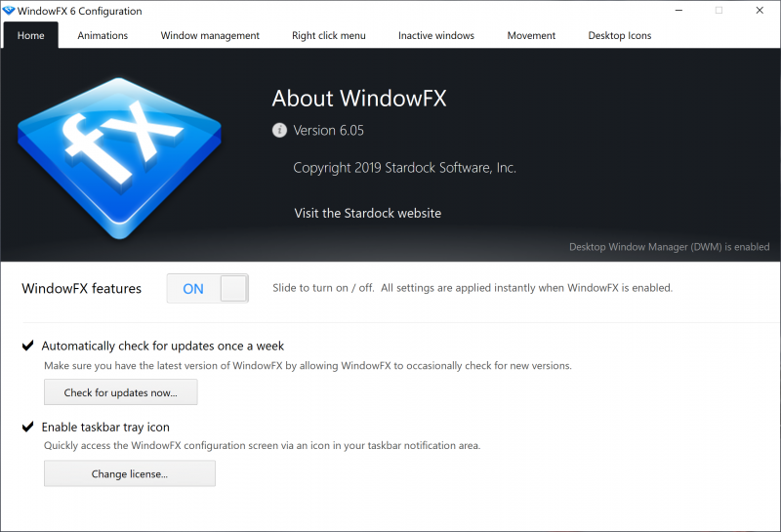Click the 'Quickly access the WindowFX configuration' text
The image size is (781, 532).
coord(262,445)
